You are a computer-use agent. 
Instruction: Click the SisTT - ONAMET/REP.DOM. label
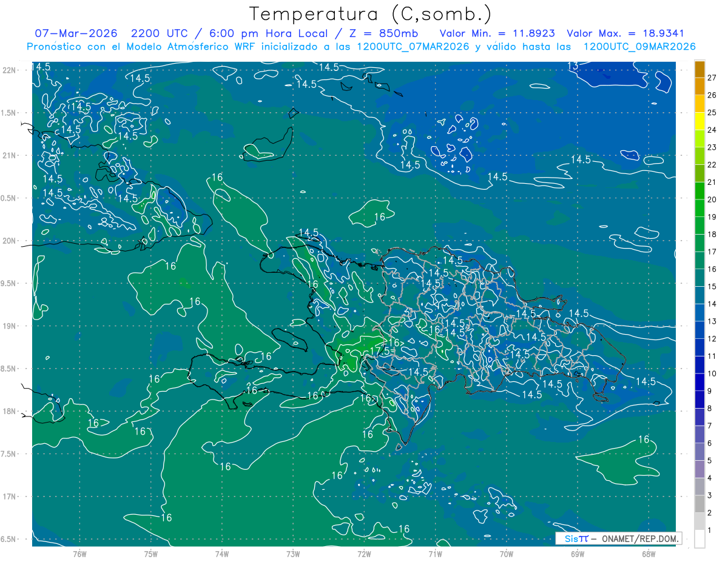tap(619, 538)
